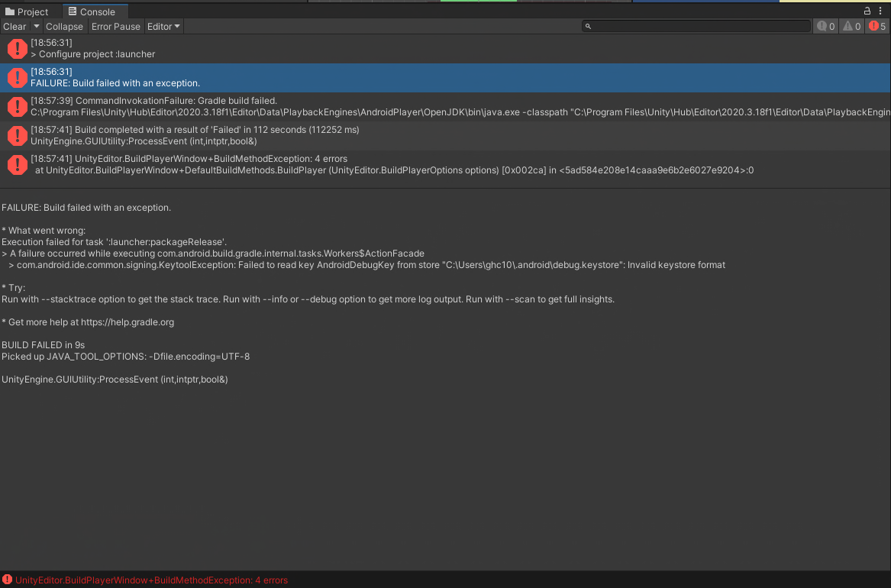Viewport: 891px width, 588px height.
Task: Open the panel kebab options menu
Action: pos(880,11)
